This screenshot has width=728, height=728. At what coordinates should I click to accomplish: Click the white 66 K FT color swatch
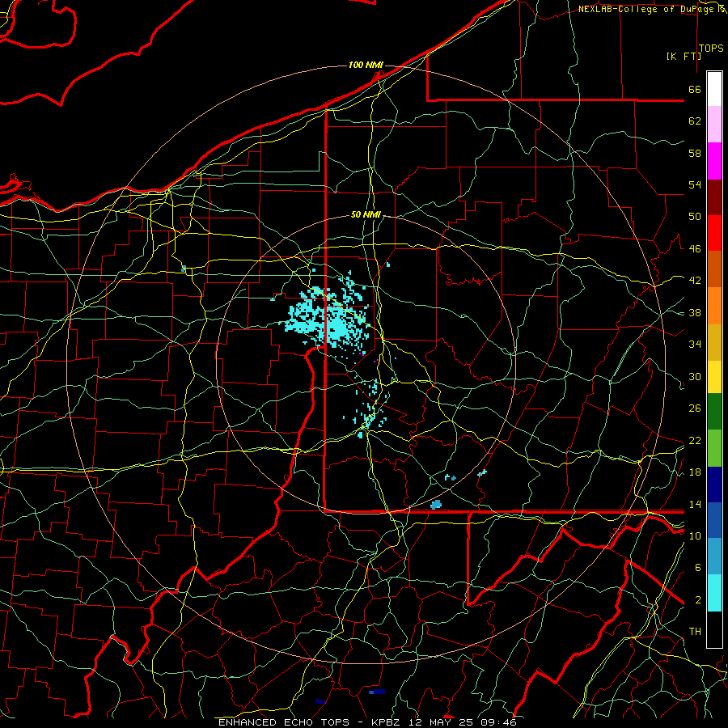coord(714,89)
